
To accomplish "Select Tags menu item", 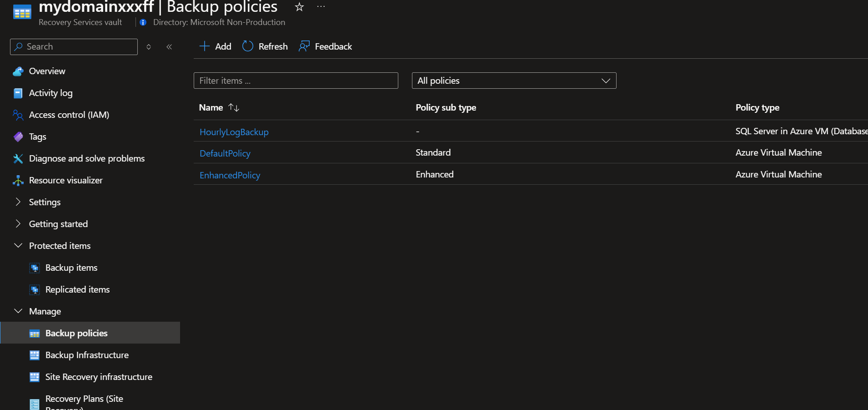I will (x=38, y=137).
